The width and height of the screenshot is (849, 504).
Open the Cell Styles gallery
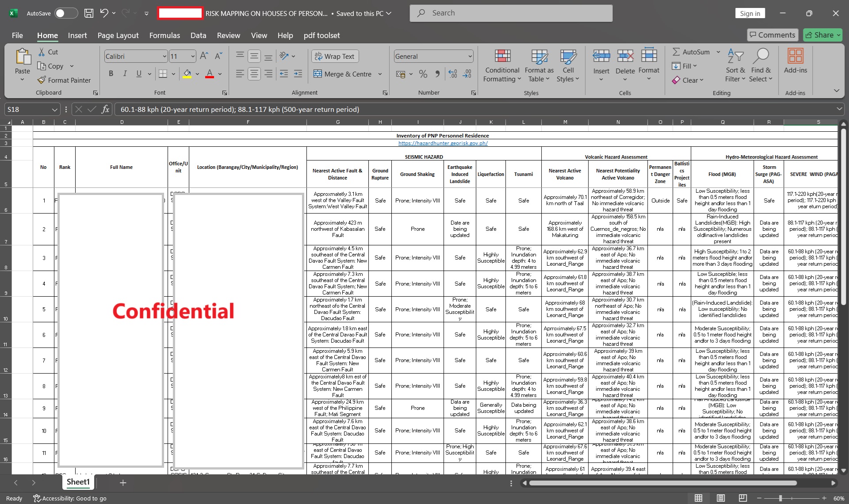pyautogui.click(x=568, y=65)
